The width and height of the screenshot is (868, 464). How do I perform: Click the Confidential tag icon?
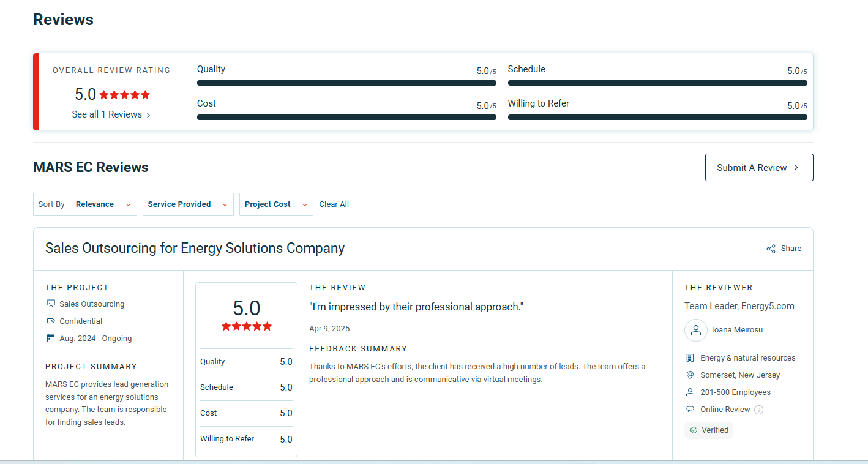51,321
